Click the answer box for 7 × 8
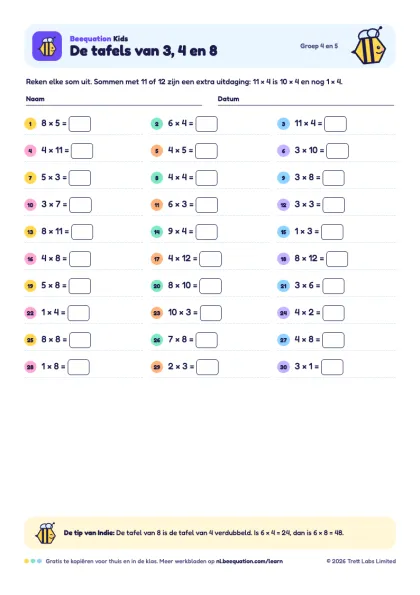Screen dimensions: 420x595 206,340
